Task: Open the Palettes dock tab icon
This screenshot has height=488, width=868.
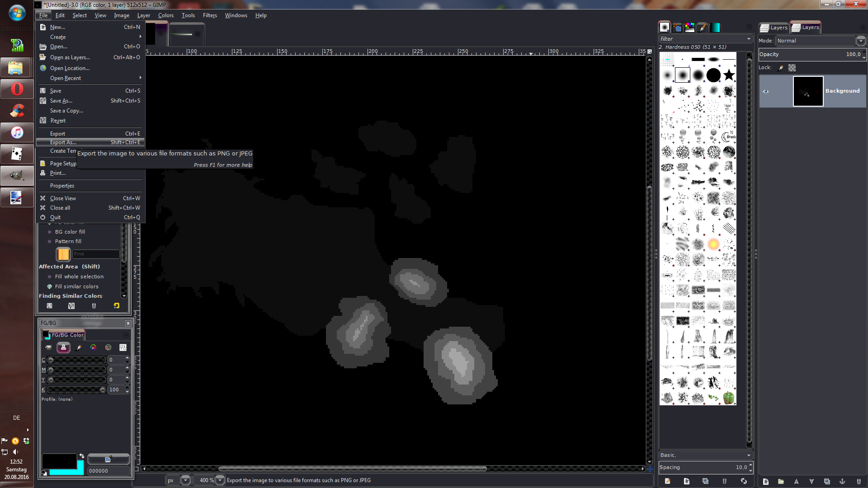Action: [x=689, y=27]
